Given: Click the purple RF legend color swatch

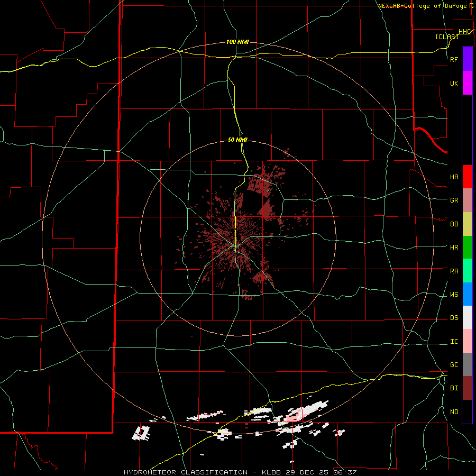Looking at the screenshot, I should pyautogui.click(x=467, y=59).
